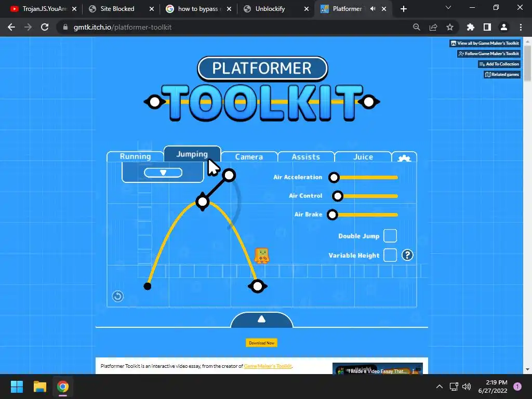The width and height of the screenshot is (532, 399).
Task: View site information lock icon
Action: pos(65,27)
